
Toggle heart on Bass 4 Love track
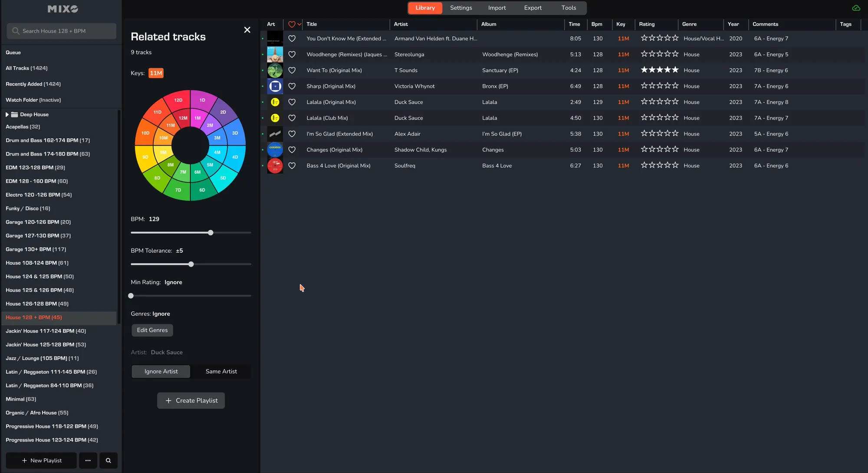(x=292, y=166)
